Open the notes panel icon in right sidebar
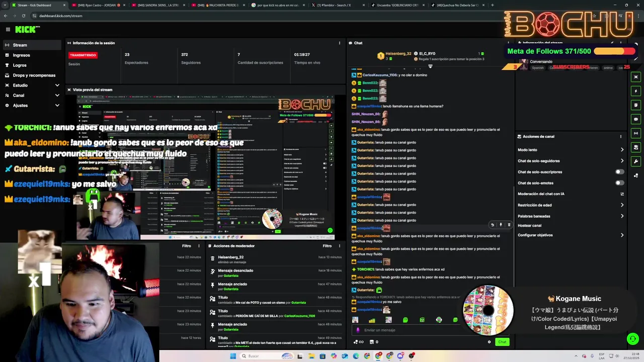 point(636,105)
